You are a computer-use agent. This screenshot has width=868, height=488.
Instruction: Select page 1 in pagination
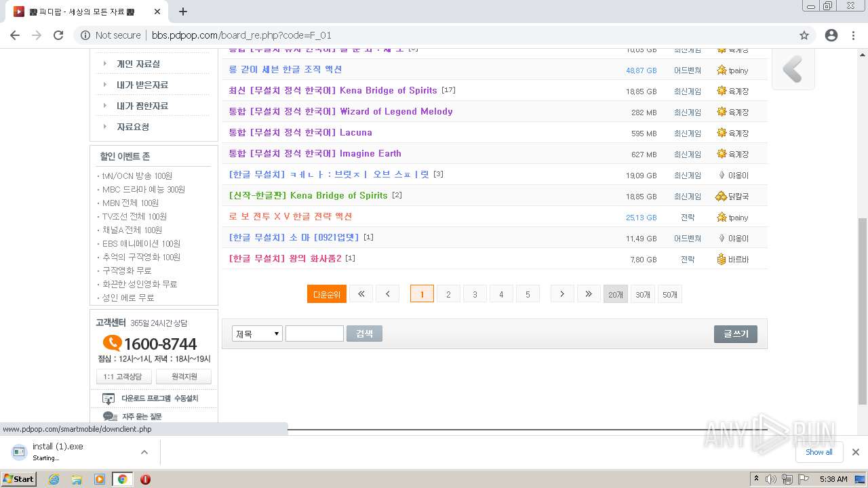(x=422, y=293)
